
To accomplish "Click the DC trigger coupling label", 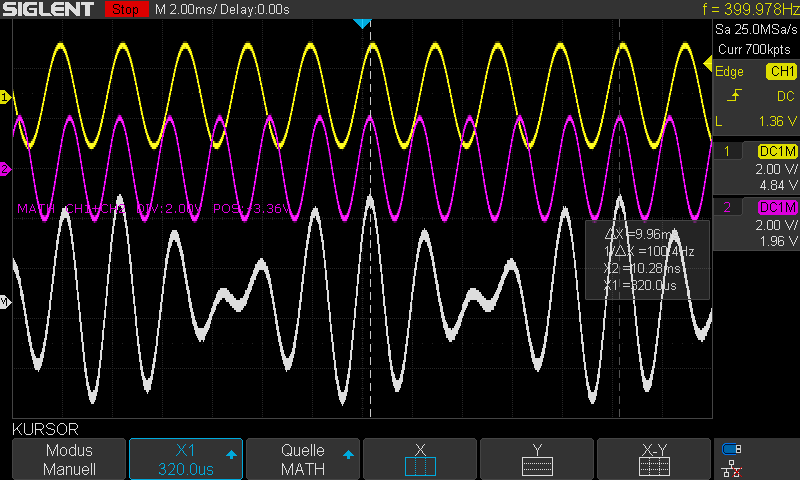I will click(786, 96).
